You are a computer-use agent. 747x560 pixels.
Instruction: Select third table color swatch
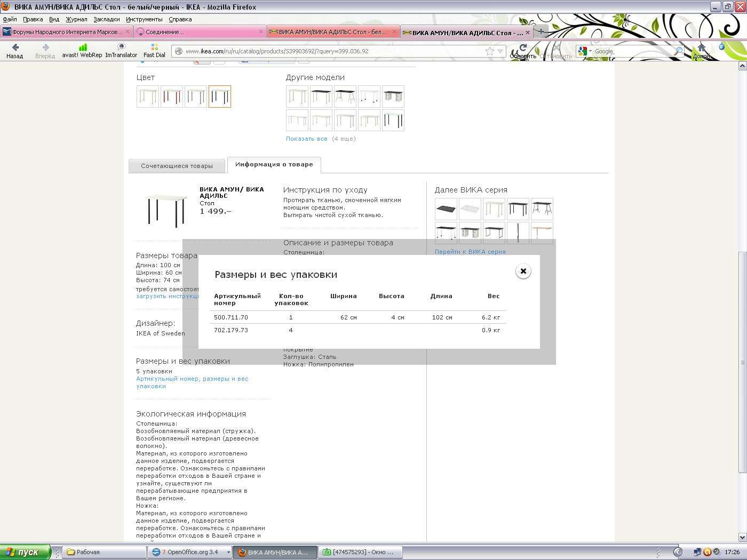(196, 97)
